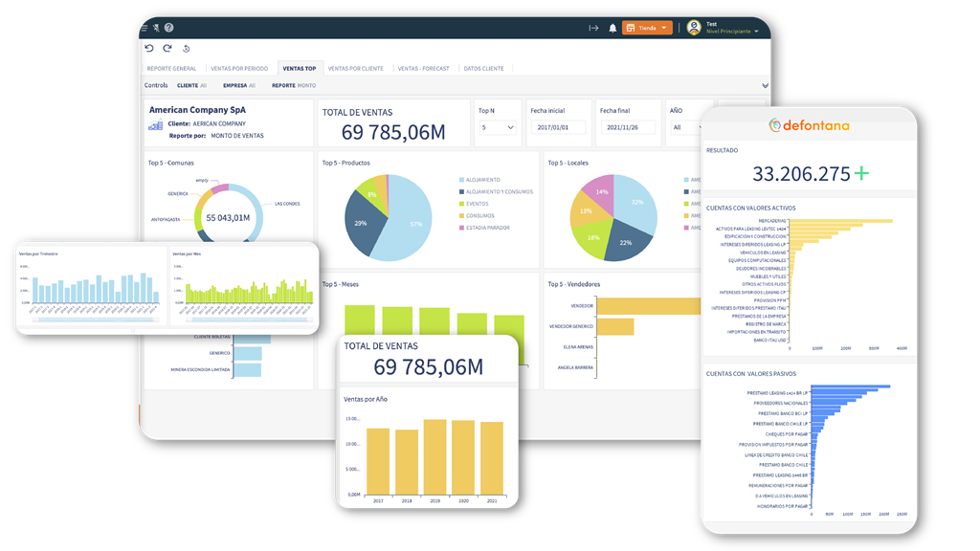Open the notifications bell
This screenshot has width=980, height=551.
612,28
